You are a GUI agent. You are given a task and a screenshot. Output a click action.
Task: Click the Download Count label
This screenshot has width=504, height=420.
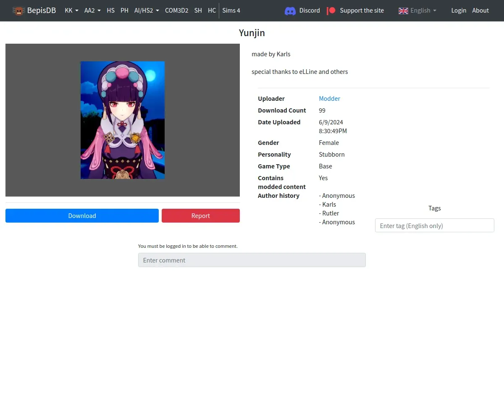(282, 110)
